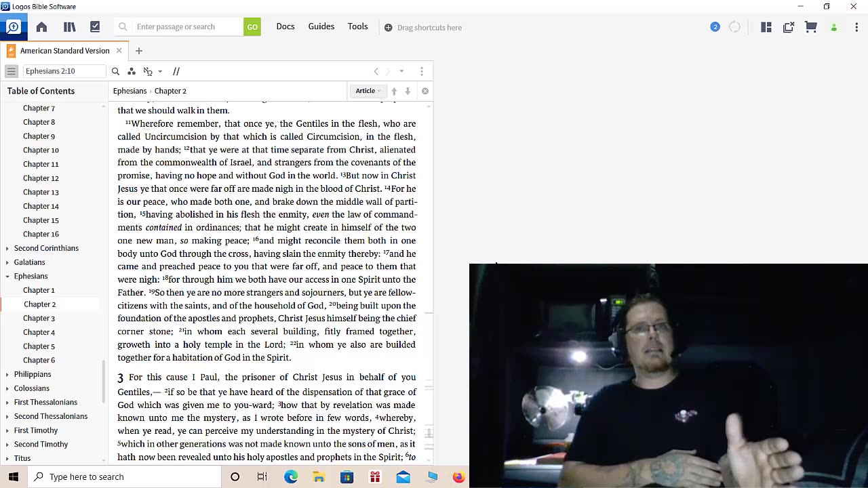This screenshot has width=868, height=488.
Task: Open the Mail app from the taskbar
Action: click(x=403, y=476)
